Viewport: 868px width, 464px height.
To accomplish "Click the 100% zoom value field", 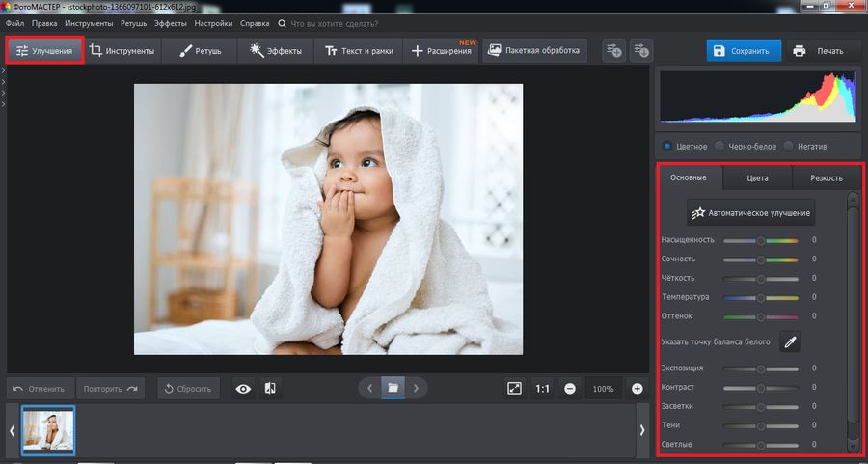I will tap(603, 389).
